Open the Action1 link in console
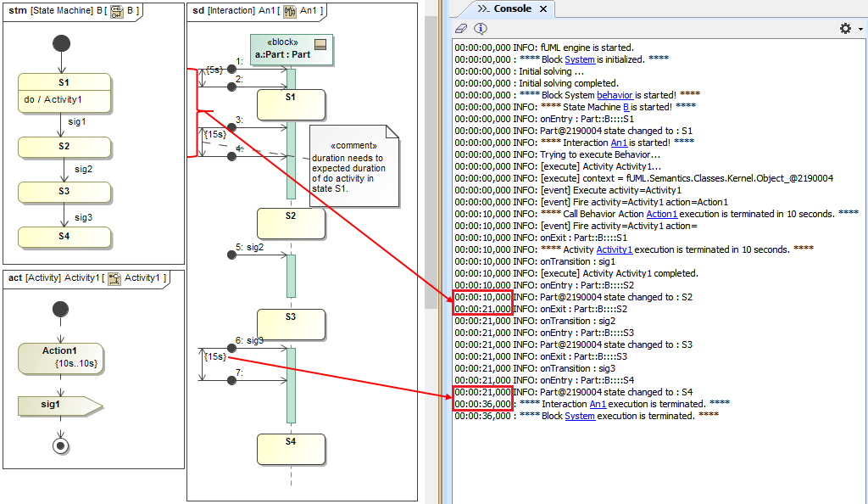The image size is (868, 504). [661, 214]
